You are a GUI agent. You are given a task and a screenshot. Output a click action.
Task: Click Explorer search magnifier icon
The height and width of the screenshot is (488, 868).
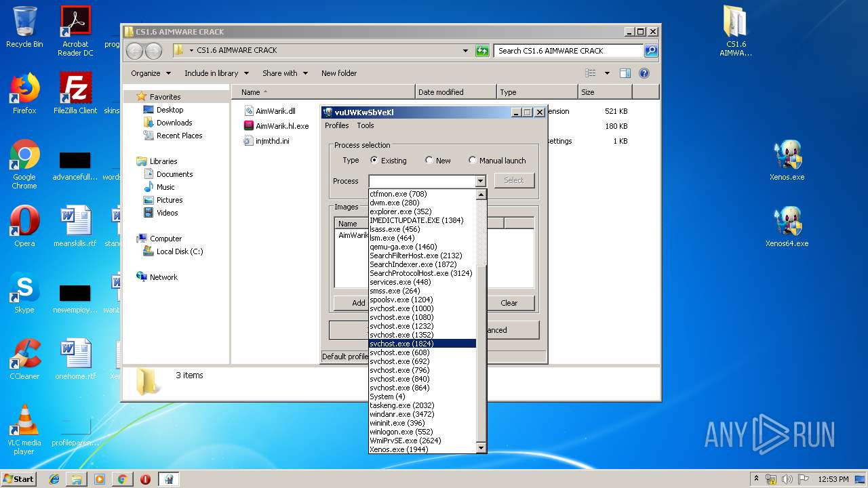point(650,51)
